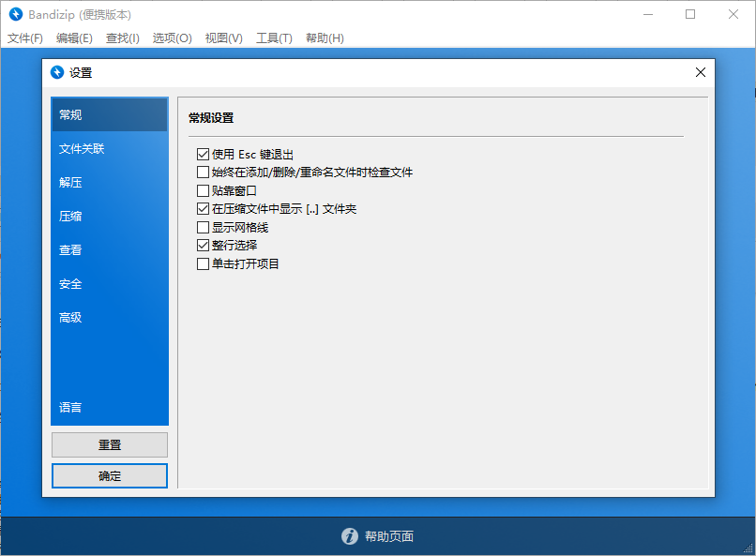Viewport: 756px width, 556px height.
Task: Close the Bandizip main window
Action: tap(733, 14)
